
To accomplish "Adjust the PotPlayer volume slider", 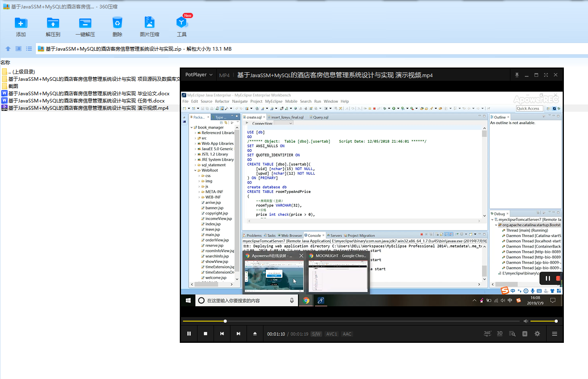I will coord(544,321).
